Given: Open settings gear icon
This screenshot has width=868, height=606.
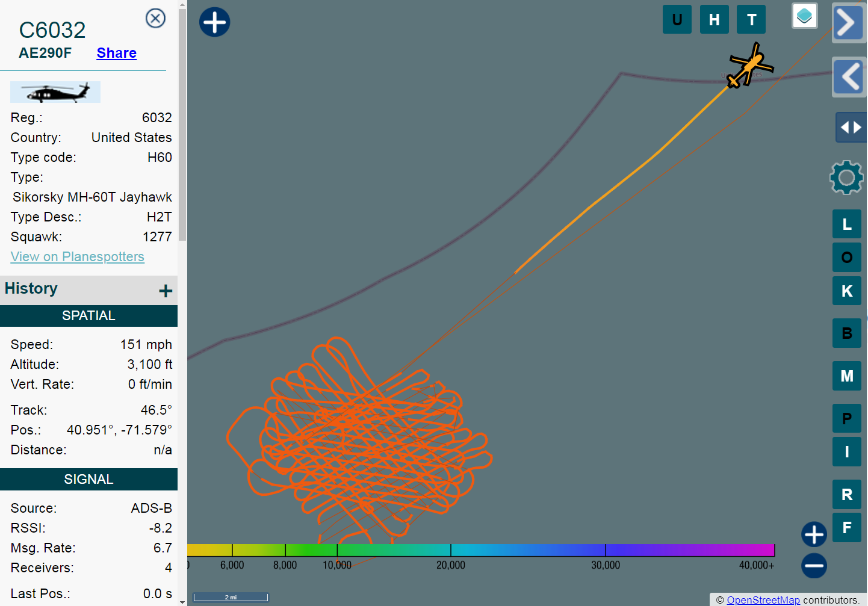Looking at the screenshot, I should [846, 178].
